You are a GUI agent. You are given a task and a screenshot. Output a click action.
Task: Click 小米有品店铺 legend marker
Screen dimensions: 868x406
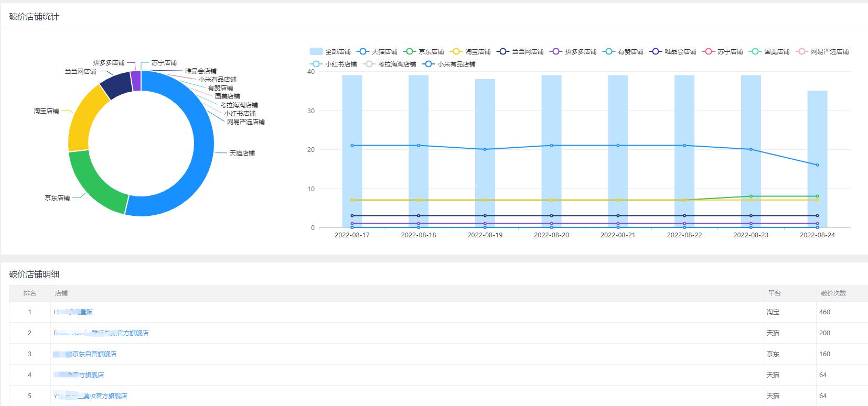[x=428, y=64]
